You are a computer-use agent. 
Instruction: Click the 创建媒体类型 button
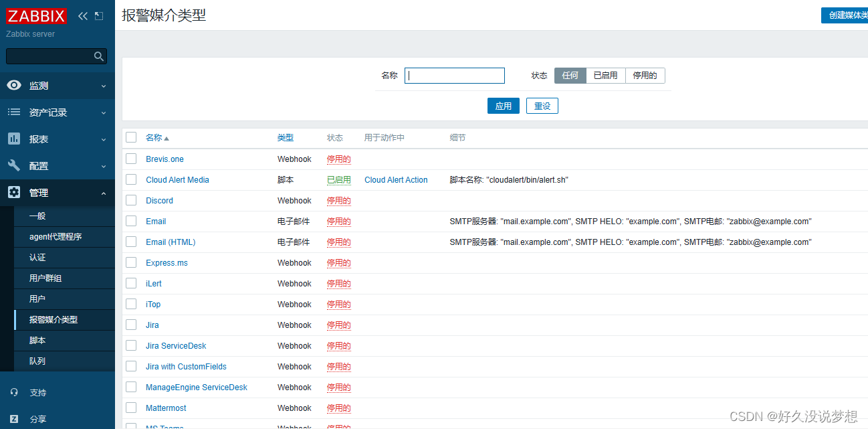point(845,15)
